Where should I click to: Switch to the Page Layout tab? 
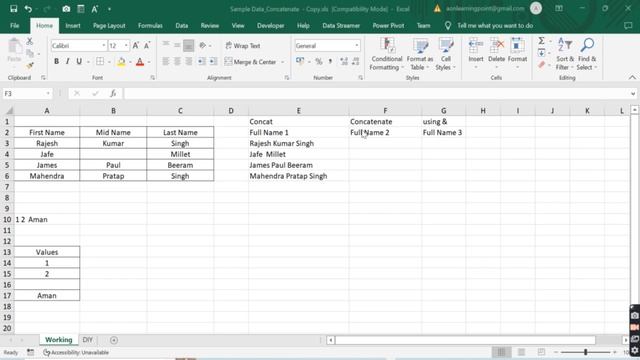point(109,26)
